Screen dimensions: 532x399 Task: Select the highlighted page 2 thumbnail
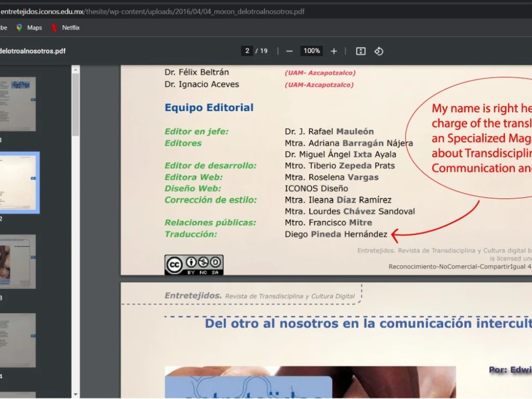(x=19, y=182)
